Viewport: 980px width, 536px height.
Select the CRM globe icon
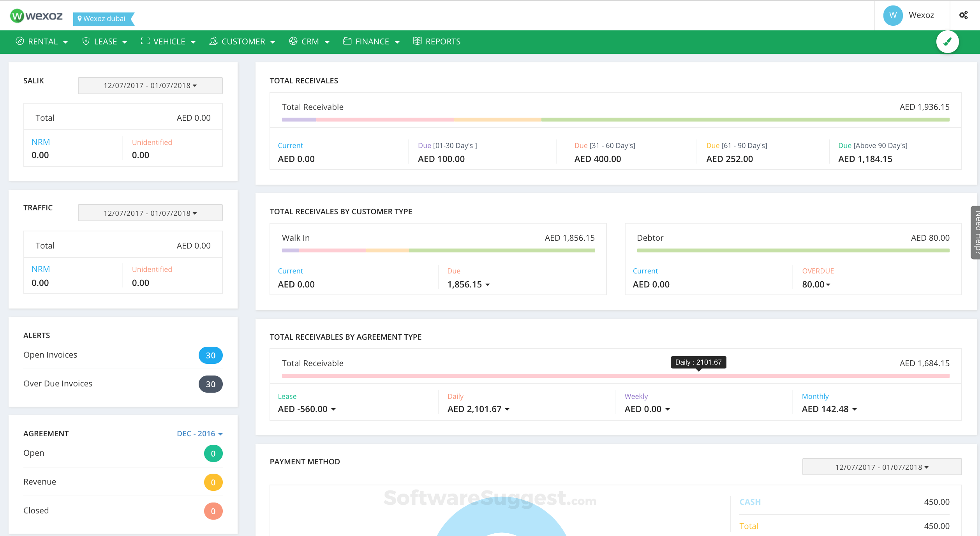pos(293,41)
